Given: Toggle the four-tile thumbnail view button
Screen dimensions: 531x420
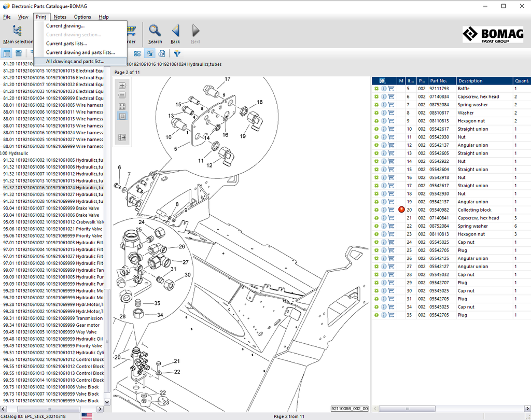Looking at the screenshot, I should point(122,106).
